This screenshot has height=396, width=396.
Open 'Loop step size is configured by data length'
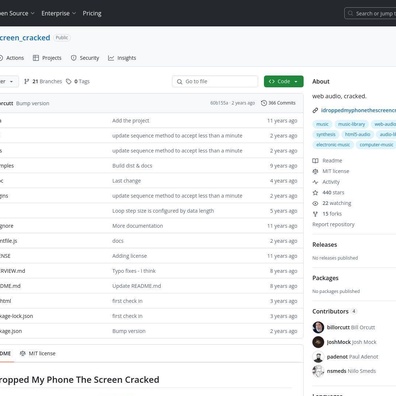coord(163,211)
